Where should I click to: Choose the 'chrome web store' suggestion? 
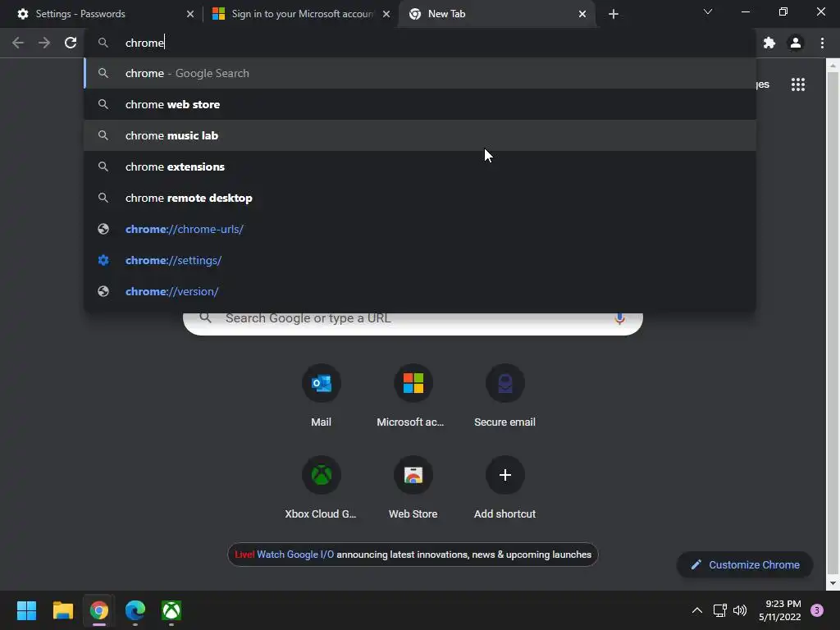[420, 104]
